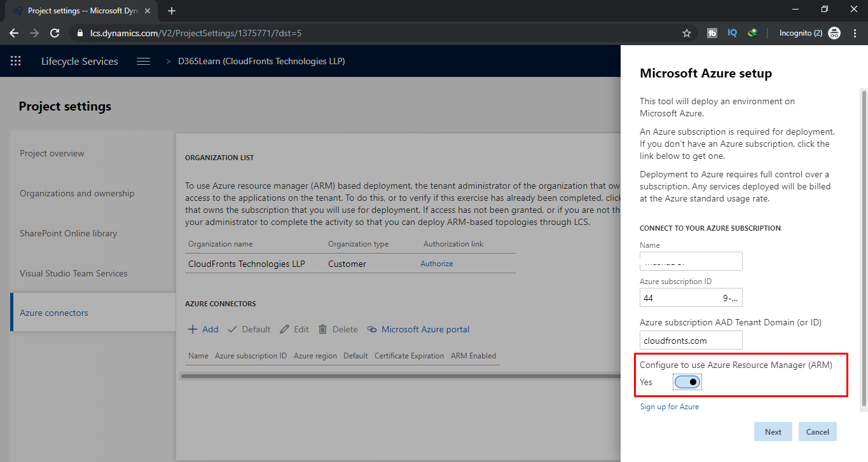This screenshot has height=462, width=868.
Task: Toggle the Azure Resource Manager (ARM) switch
Action: (687, 382)
